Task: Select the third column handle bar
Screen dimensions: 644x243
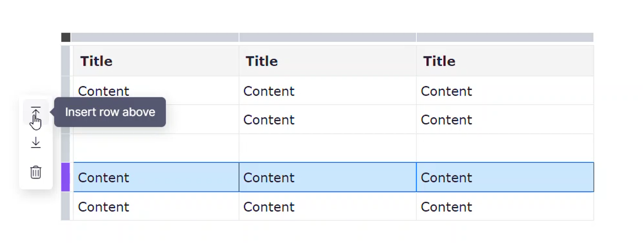Action: [x=505, y=37]
